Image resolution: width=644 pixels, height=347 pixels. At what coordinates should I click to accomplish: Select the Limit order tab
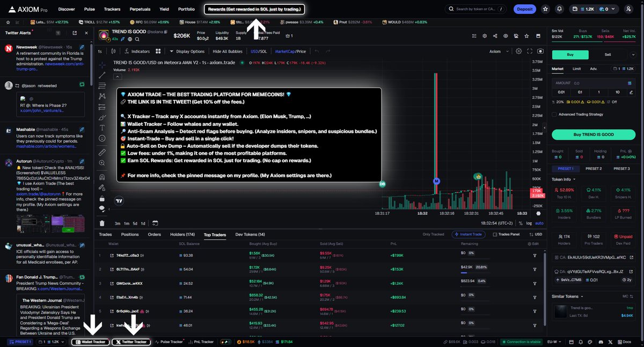click(x=576, y=69)
